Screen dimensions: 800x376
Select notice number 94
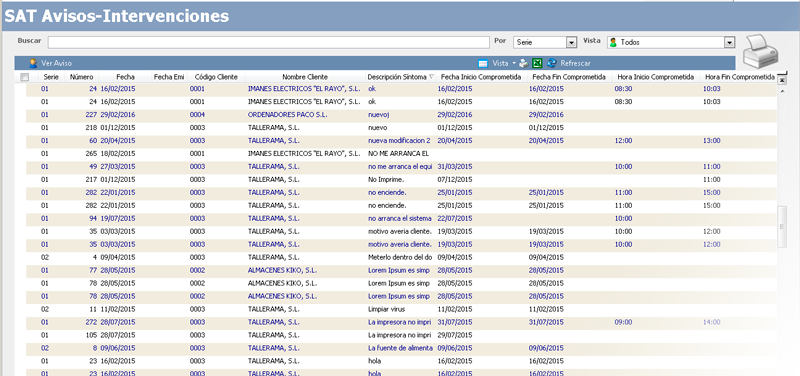pyautogui.click(x=93, y=218)
